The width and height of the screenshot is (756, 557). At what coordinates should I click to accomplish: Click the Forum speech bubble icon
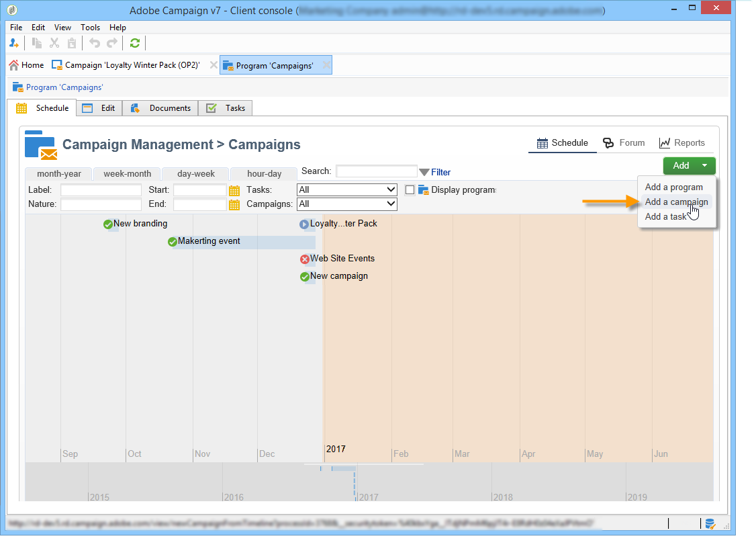[608, 143]
